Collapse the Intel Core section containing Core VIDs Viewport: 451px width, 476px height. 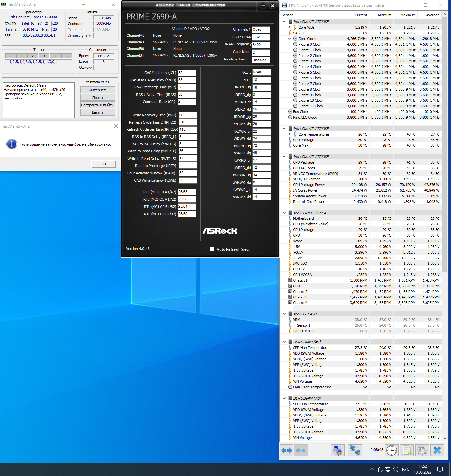click(284, 22)
